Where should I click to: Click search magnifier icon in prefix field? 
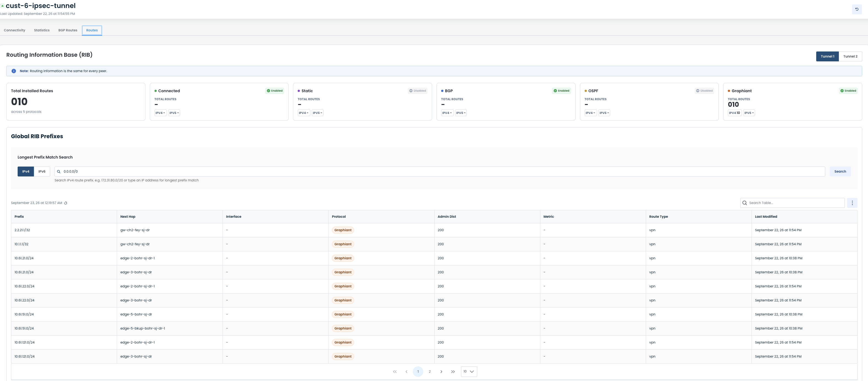pyautogui.click(x=59, y=172)
